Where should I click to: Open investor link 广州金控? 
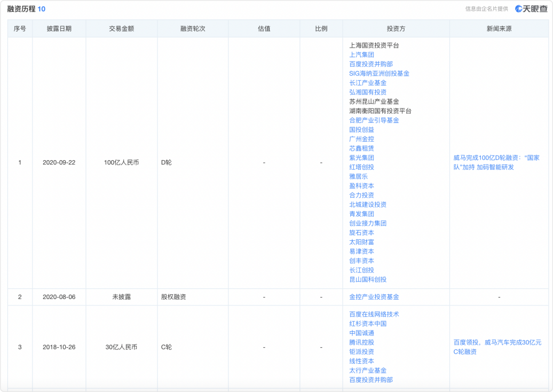(x=361, y=139)
